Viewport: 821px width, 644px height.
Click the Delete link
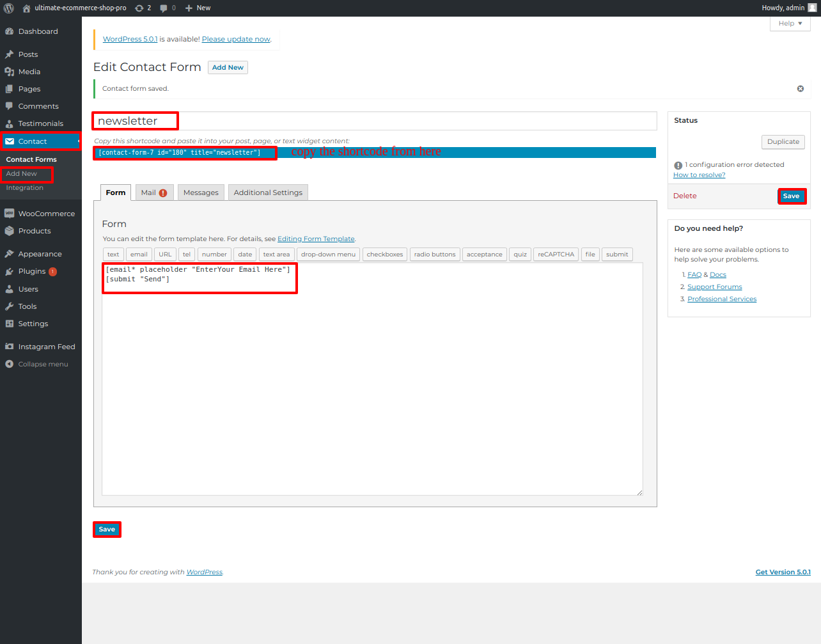(x=685, y=196)
